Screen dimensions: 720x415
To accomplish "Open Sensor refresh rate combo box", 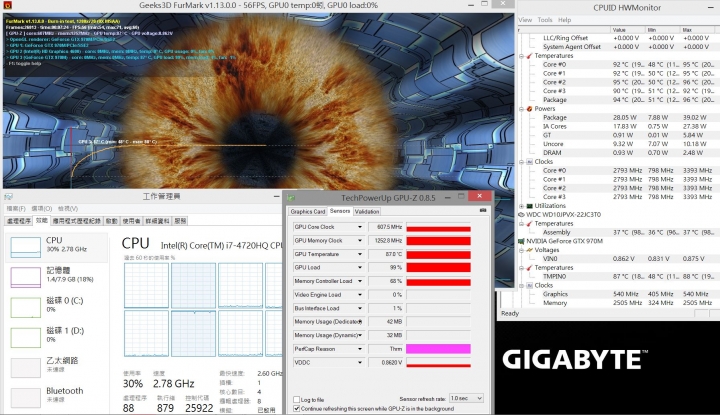I will click(466, 398).
